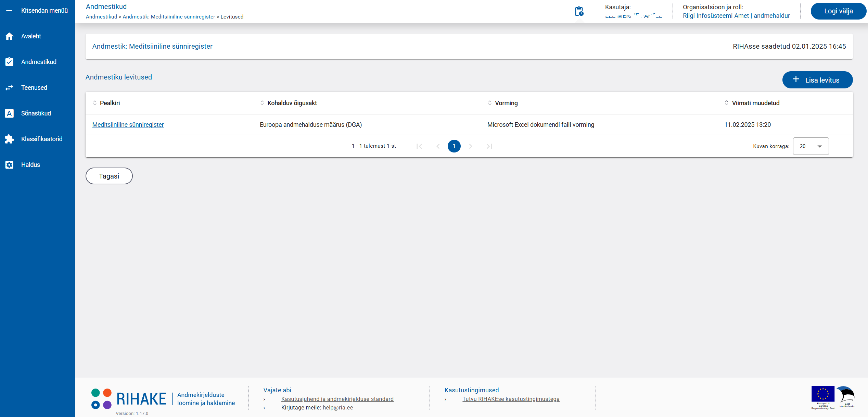Go to next page arrow in pagination
The width and height of the screenshot is (868, 417).
click(x=471, y=146)
